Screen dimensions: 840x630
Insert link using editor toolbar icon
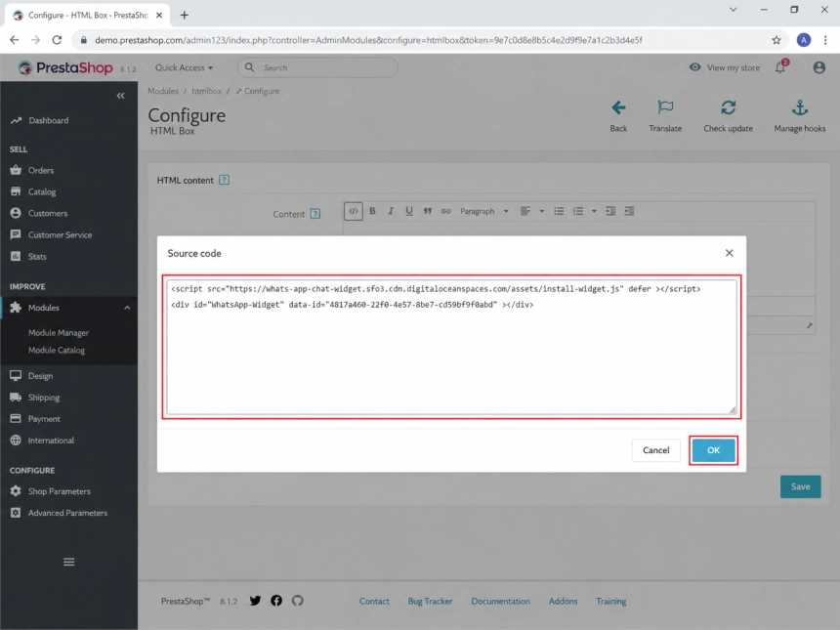pyautogui.click(x=445, y=211)
